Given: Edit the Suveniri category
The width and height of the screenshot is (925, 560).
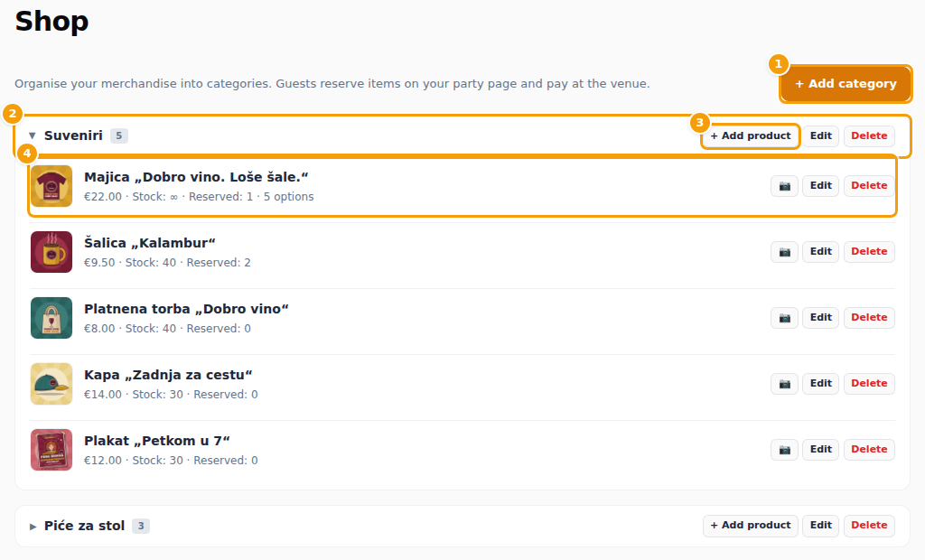Looking at the screenshot, I should (x=820, y=135).
